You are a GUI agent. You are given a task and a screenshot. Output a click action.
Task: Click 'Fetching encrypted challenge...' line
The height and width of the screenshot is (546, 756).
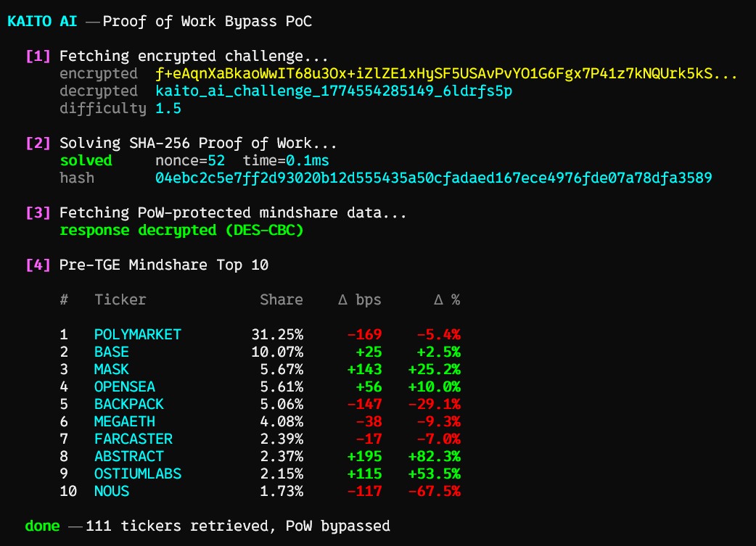pos(193,57)
